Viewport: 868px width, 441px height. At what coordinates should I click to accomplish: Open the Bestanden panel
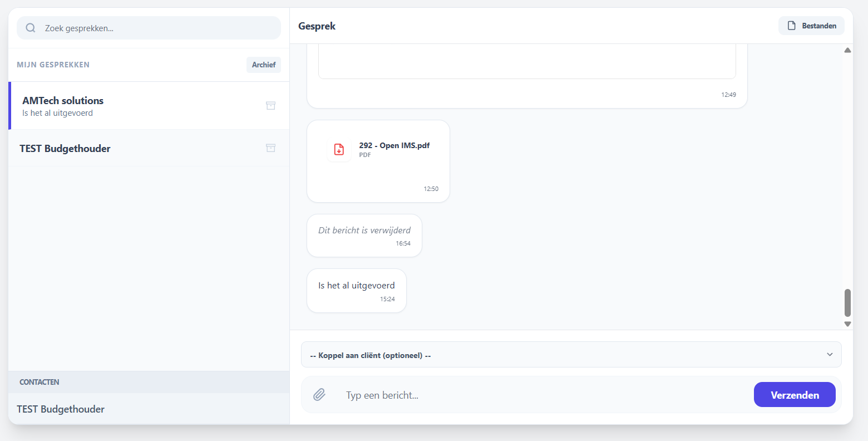(x=811, y=26)
